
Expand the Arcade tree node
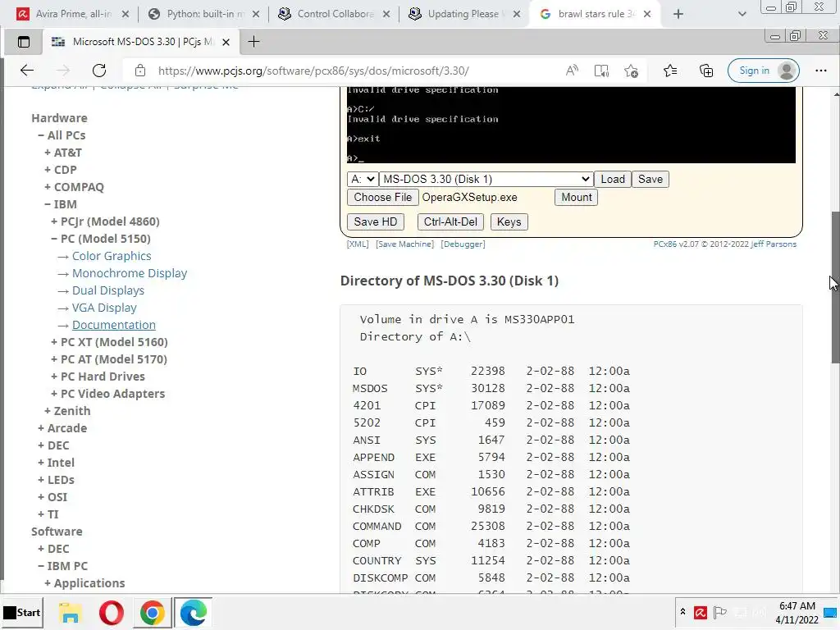[62, 428]
